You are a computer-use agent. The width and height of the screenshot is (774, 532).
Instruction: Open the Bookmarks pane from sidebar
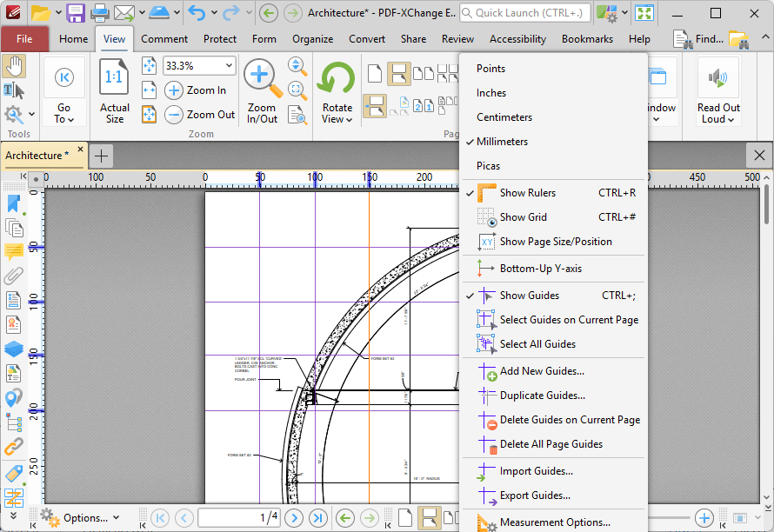pyautogui.click(x=13, y=203)
